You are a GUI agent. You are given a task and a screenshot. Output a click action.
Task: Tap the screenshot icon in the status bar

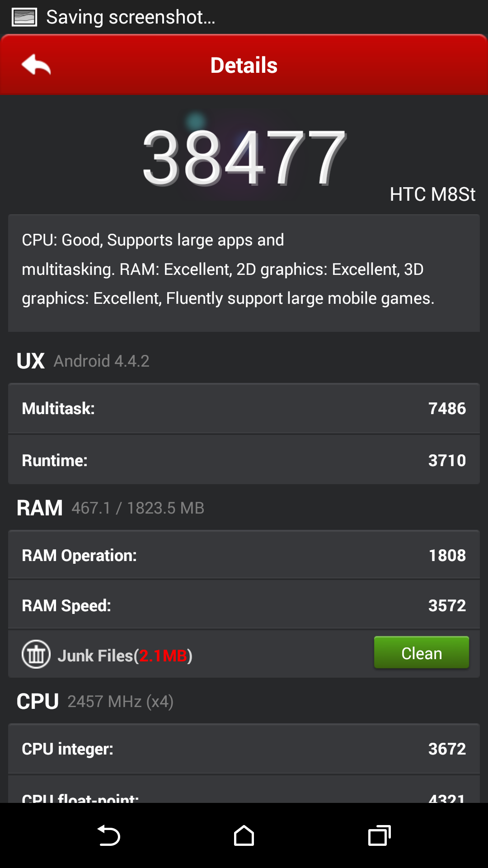pos(24,17)
